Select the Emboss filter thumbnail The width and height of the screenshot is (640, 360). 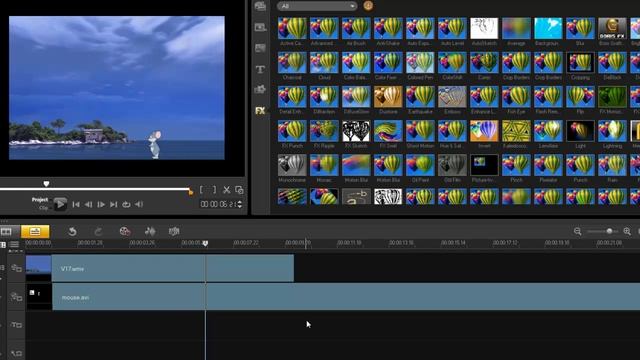[x=452, y=97]
